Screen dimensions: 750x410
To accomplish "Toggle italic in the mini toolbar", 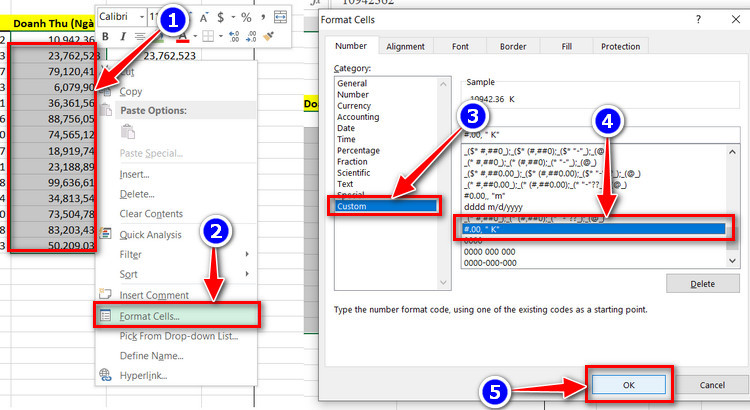I will pos(123,36).
